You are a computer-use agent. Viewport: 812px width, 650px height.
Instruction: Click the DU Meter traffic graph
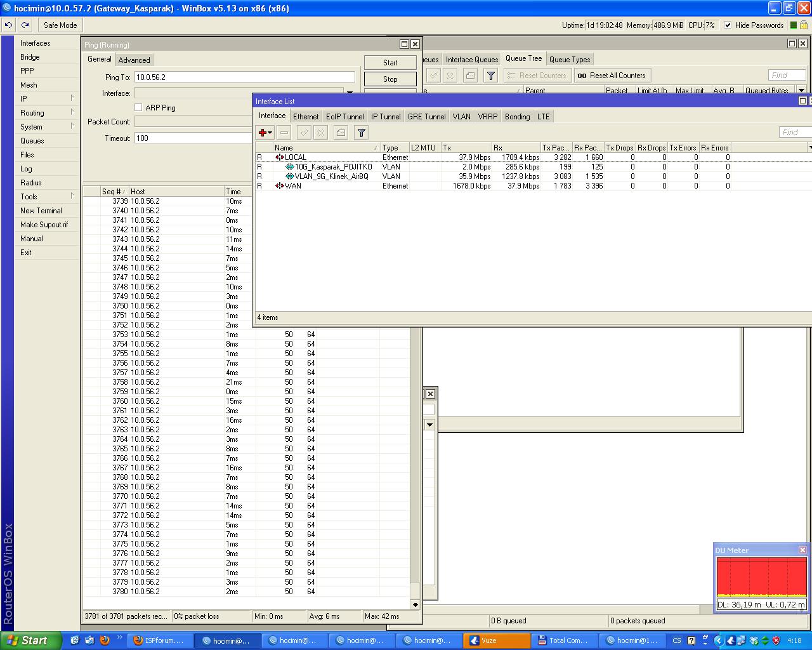pyautogui.click(x=761, y=577)
